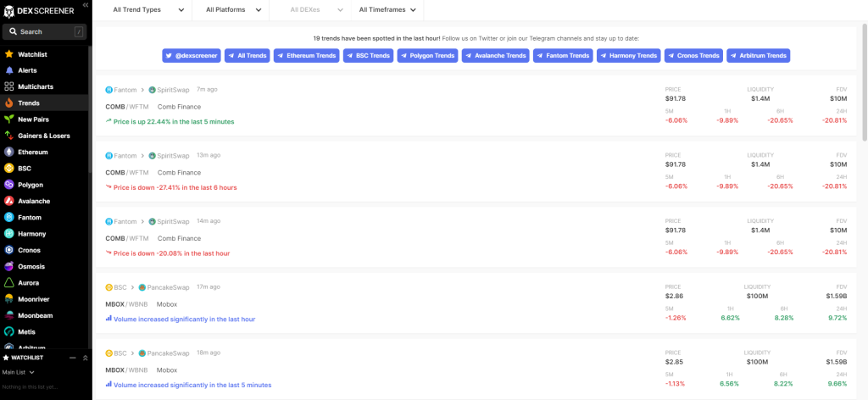Click the slash shortcut key badge
The height and width of the screenshot is (400, 868).
79,31
